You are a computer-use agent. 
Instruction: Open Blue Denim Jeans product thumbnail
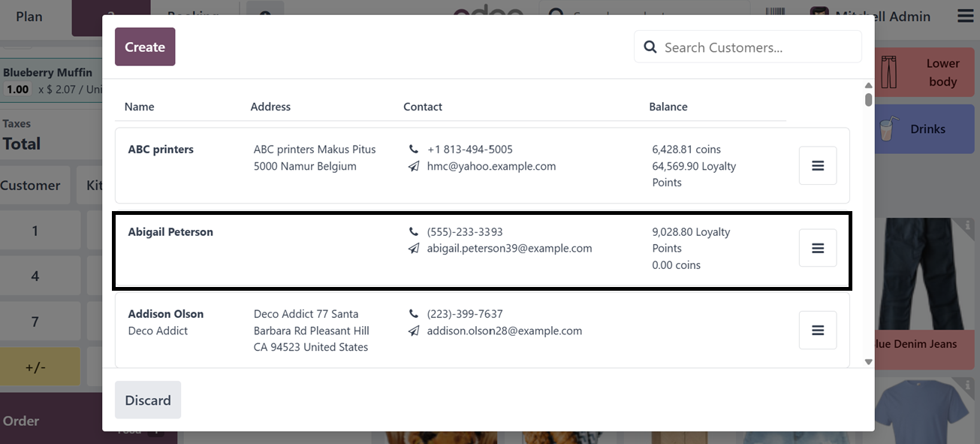tap(927, 278)
